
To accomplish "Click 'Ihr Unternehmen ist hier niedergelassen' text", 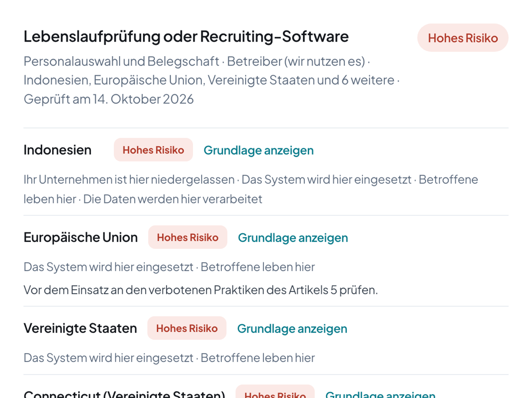I will tap(129, 179).
